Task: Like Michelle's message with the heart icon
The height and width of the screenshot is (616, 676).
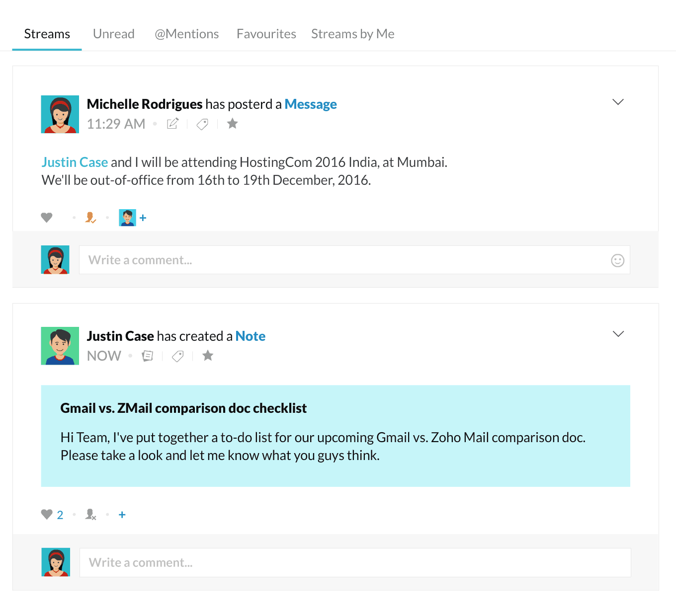Action: (47, 218)
